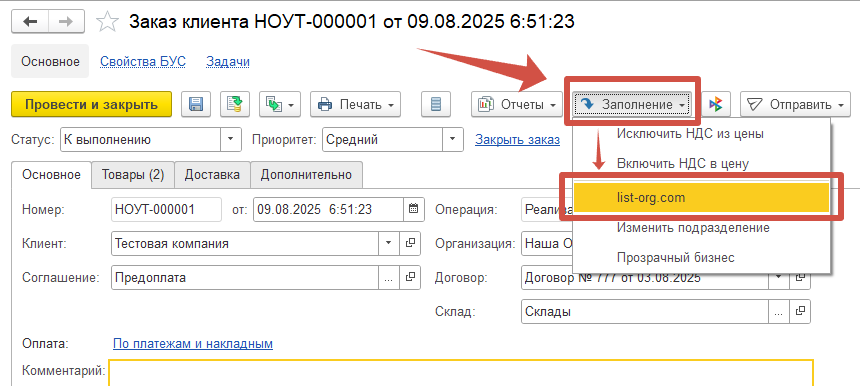The width and height of the screenshot is (860, 386).
Task: Save the document with the floppy disk icon
Action: point(196,104)
